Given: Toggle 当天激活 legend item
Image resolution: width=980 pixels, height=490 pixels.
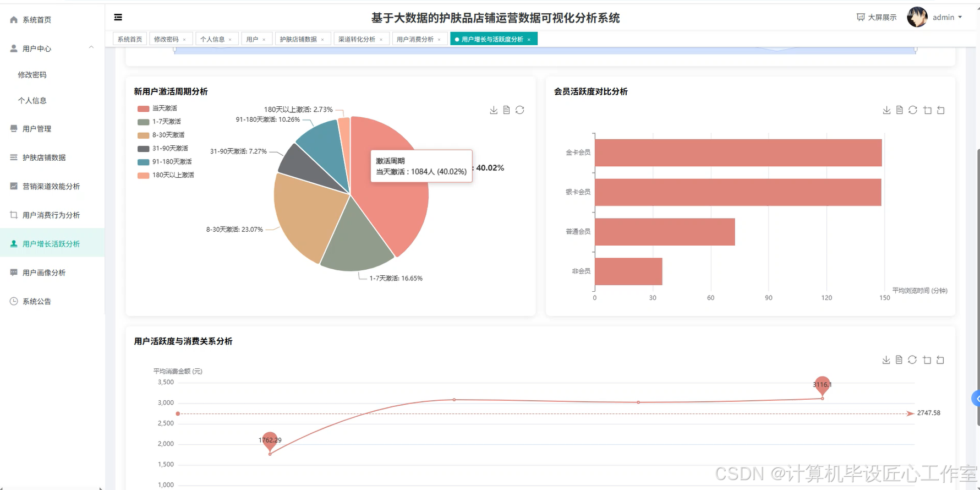Looking at the screenshot, I should pos(157,108).
